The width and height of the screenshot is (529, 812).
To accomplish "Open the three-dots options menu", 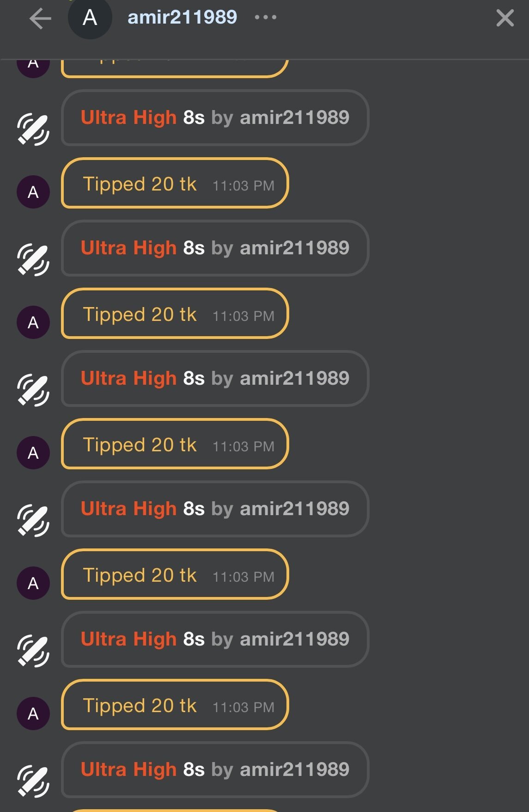I will tap(266, 18).
